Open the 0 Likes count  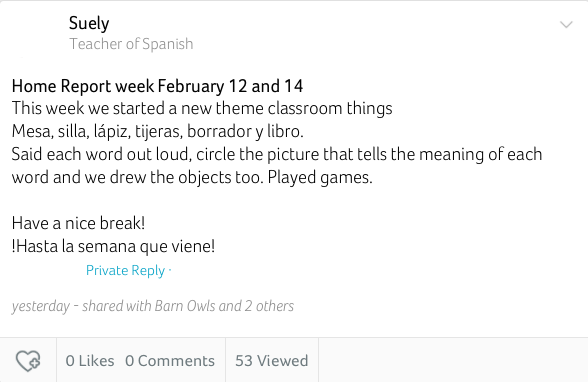pos(90,361)
